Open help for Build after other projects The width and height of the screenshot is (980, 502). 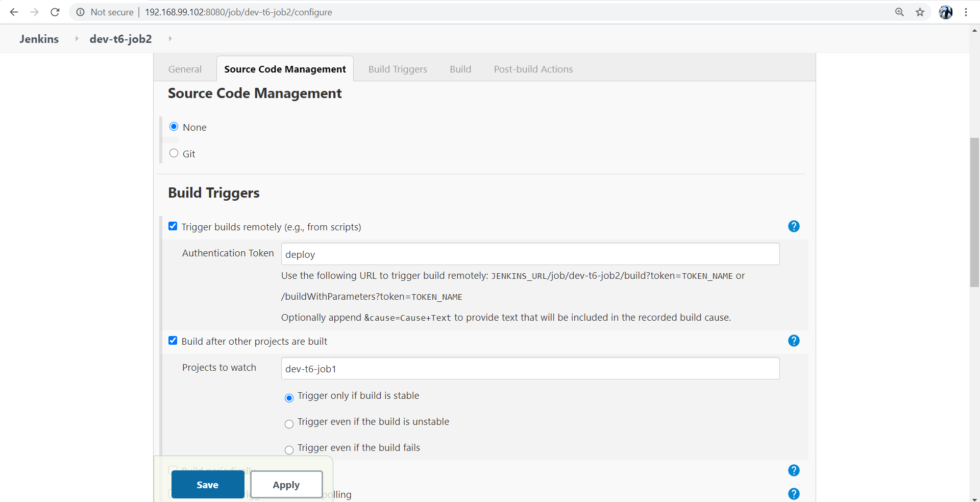pyautogui.click(x=794, y=341)
